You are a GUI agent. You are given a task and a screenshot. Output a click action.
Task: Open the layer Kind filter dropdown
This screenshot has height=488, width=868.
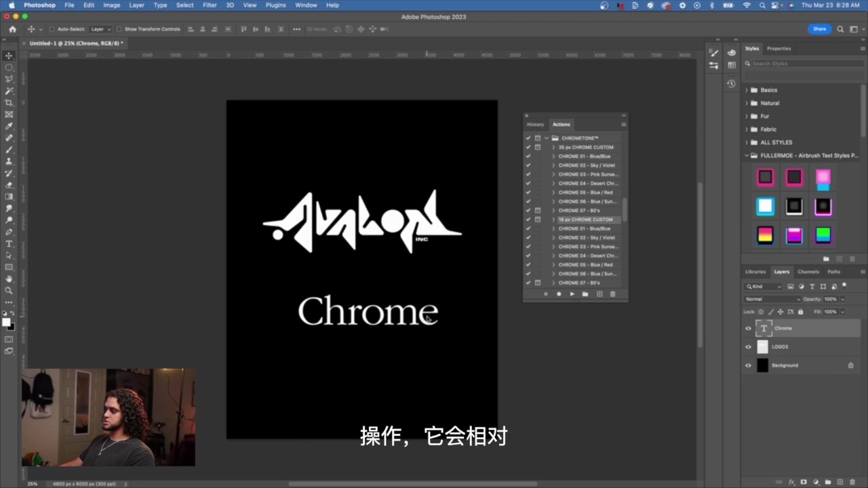764,287
